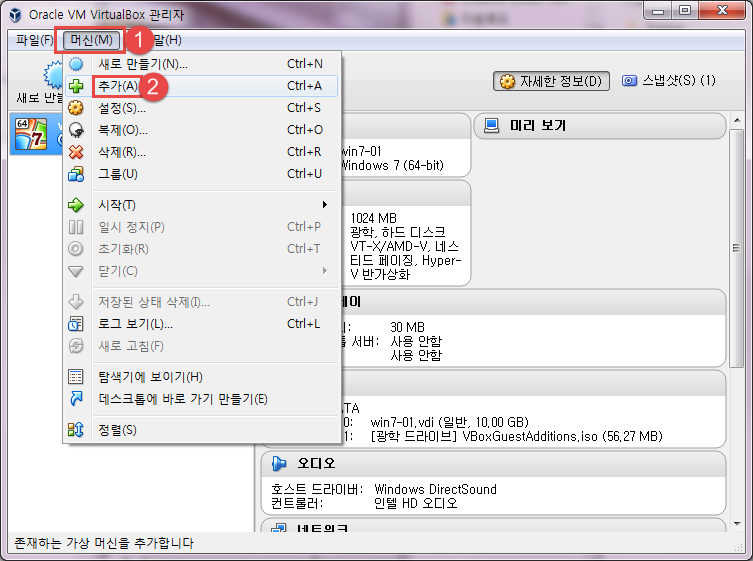Image resolution: width=753 pixels, height=561 pixels.
Task: Click the desktop shortcut arrow icon
Action: [76, 399]
